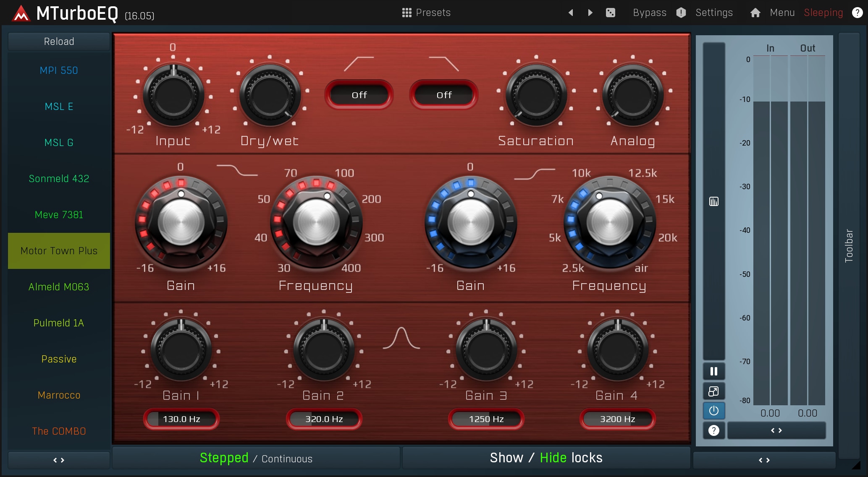Click the random preset dice icon
This screenshot has height=477, width=868.
click(611, 13)
